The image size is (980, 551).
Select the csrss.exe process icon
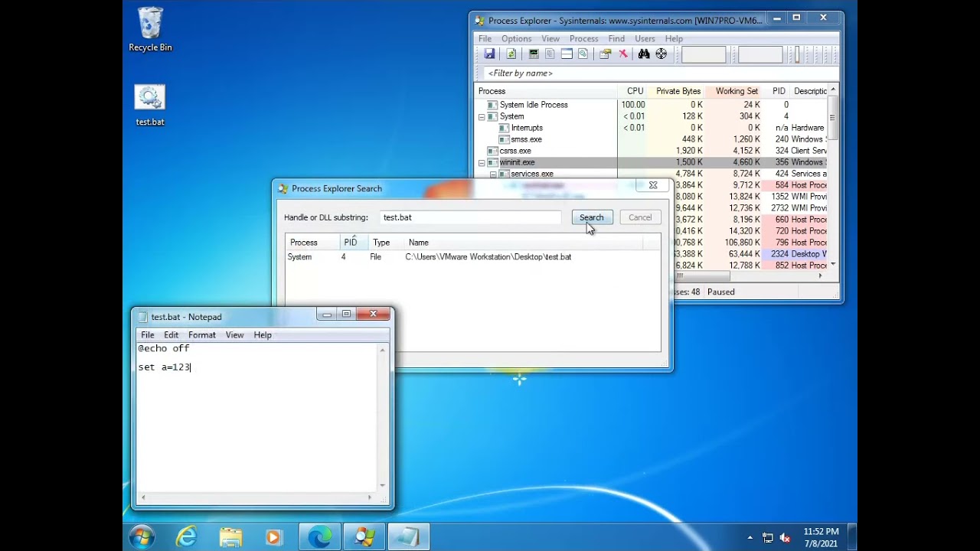tap(493, 151)
